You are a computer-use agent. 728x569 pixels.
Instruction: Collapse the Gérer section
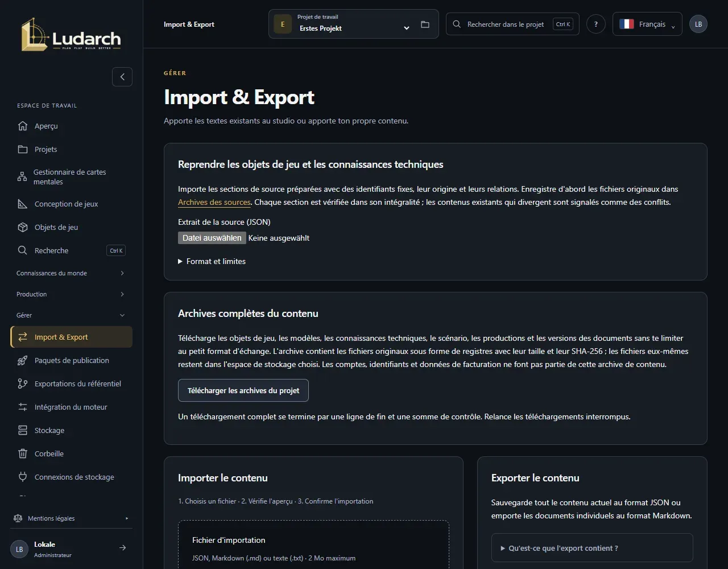point(71,315)
